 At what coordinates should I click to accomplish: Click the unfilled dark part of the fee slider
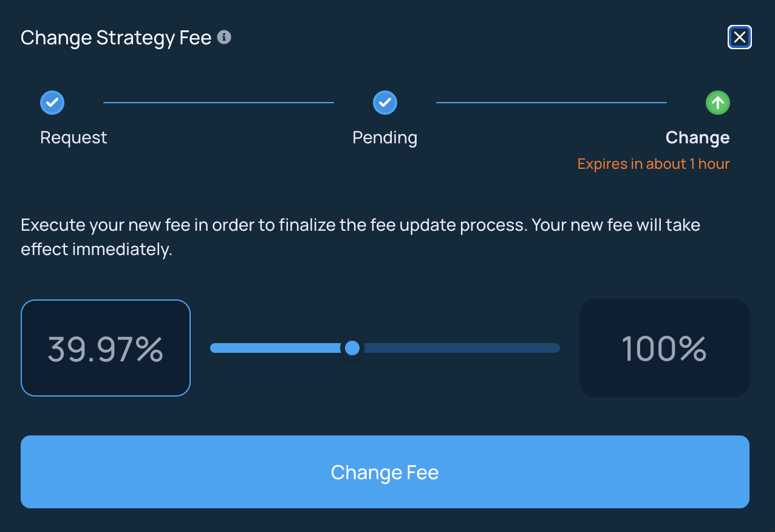(460, 348)
